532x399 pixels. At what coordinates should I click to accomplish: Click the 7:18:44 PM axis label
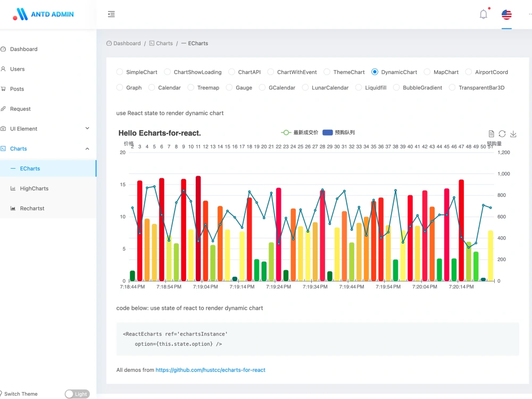(132, 287)
